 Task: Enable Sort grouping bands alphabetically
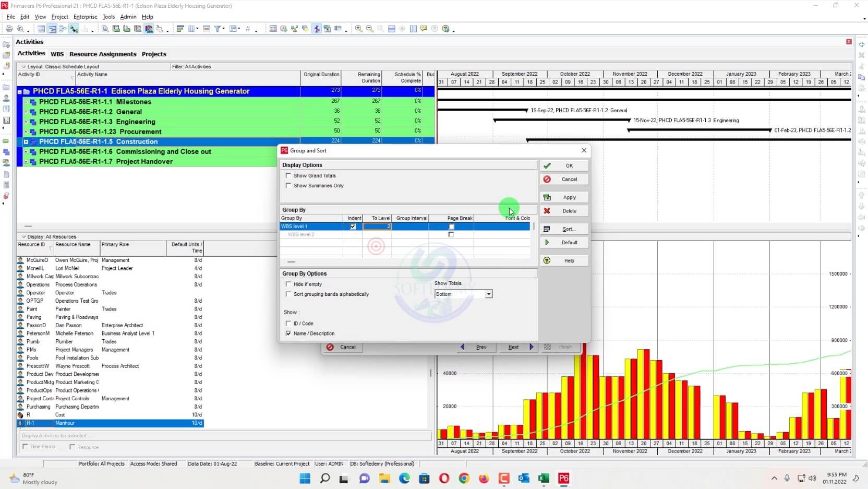point(288,294)
